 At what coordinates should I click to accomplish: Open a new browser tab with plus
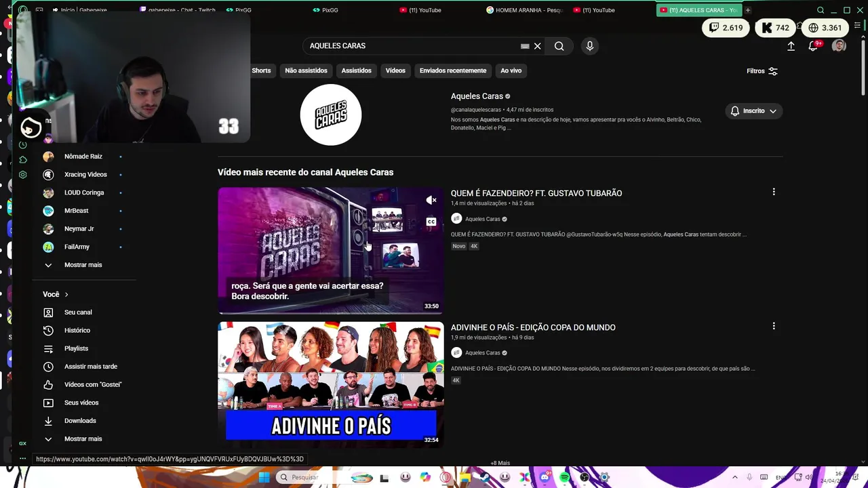[748, 10]
